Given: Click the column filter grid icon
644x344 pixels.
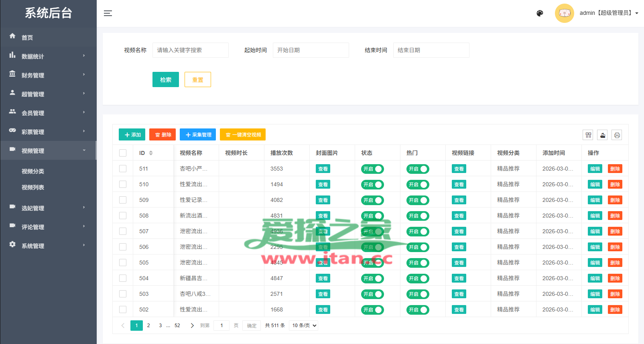Looking at the screenshot, I should click(x=588, y=135).
